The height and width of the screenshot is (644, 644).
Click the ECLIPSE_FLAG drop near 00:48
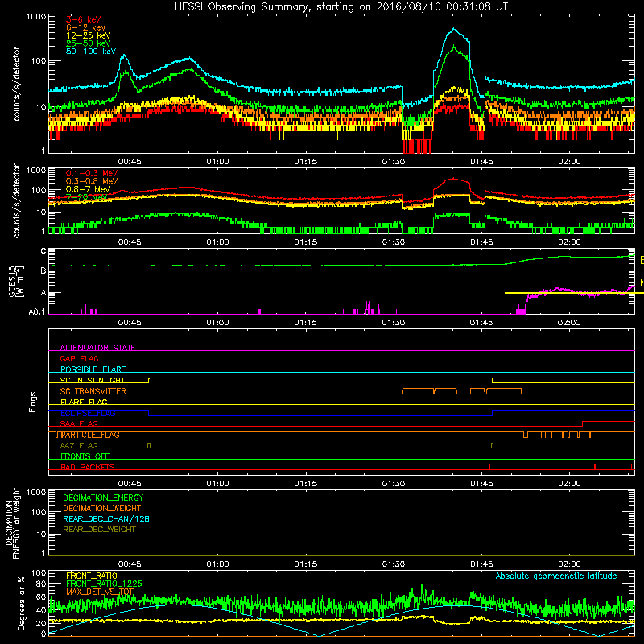pyautogui.click(x=148, y=413)
